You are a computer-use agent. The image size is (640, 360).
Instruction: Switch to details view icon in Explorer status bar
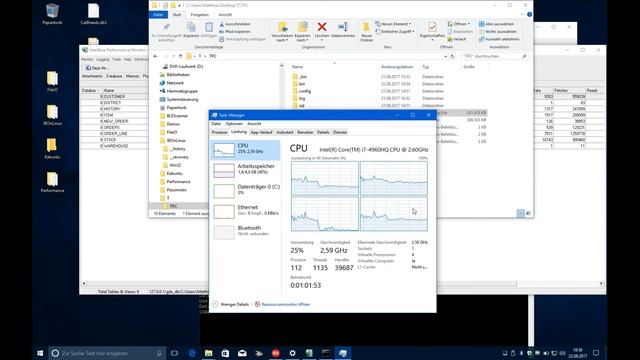pos(520,213)
